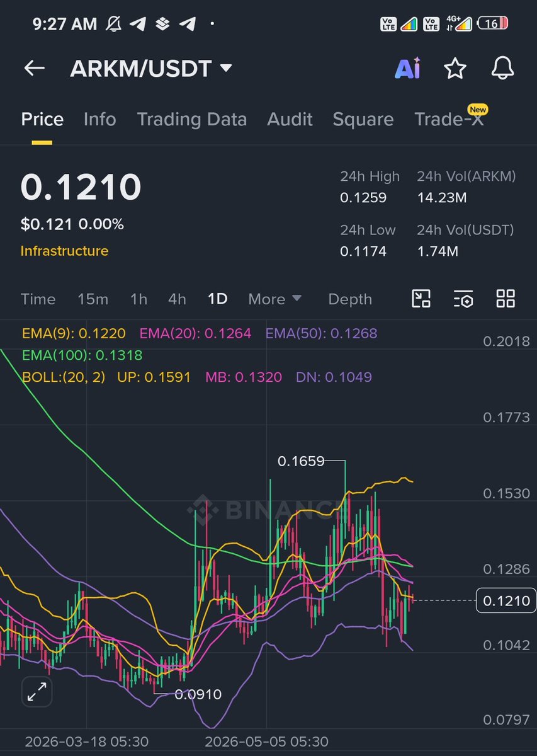Switch to the Price tab

coord(42,119)
